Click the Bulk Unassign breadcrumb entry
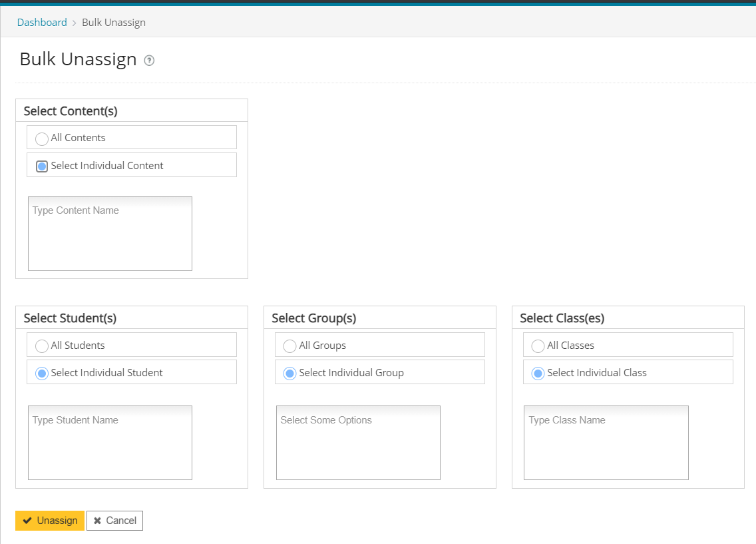Image resolution: width=756 pixels, height=544 pixels. 113,22
